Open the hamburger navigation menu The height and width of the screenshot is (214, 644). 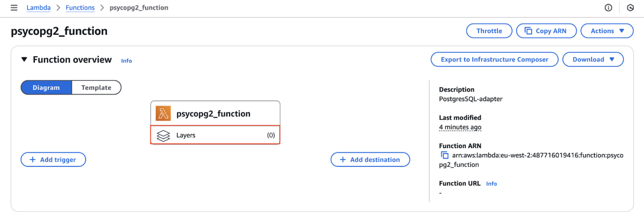tap(14, 8)
